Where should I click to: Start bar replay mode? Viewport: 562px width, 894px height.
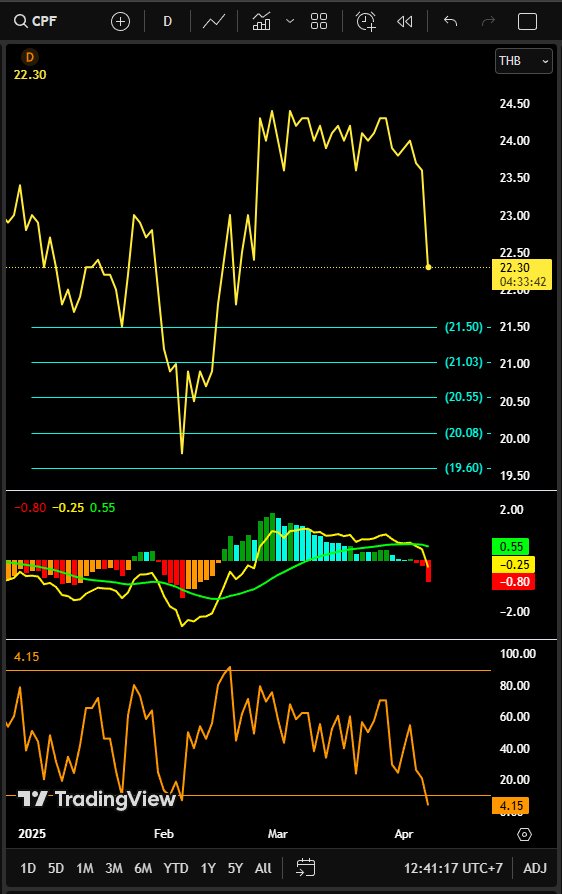pyautogui.click(x=405, y=22)
